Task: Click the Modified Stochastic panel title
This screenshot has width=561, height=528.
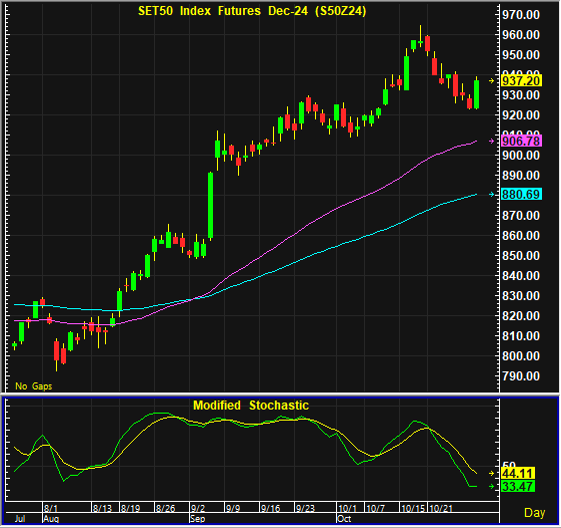Action: point(251,405)
